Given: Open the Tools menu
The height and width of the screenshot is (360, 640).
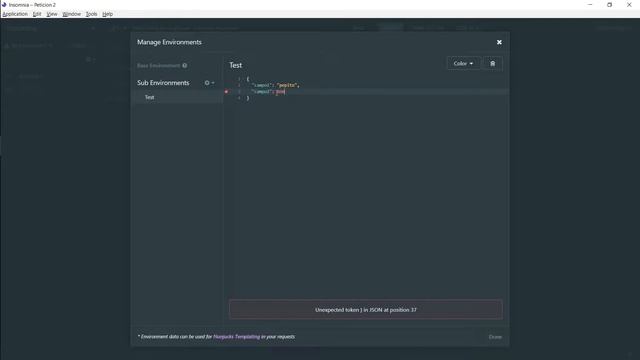Looking at the screenshot, I should pyautogui.click(x=91, y=14).
